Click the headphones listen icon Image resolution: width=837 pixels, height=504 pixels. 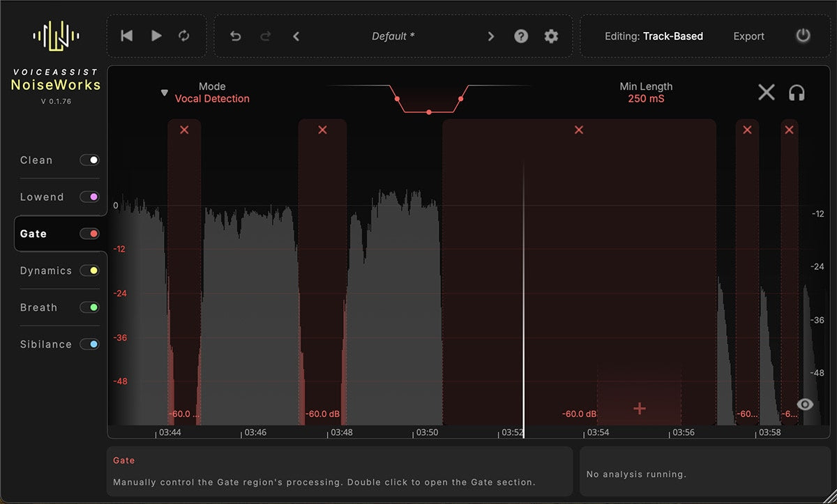pos(797,93)
